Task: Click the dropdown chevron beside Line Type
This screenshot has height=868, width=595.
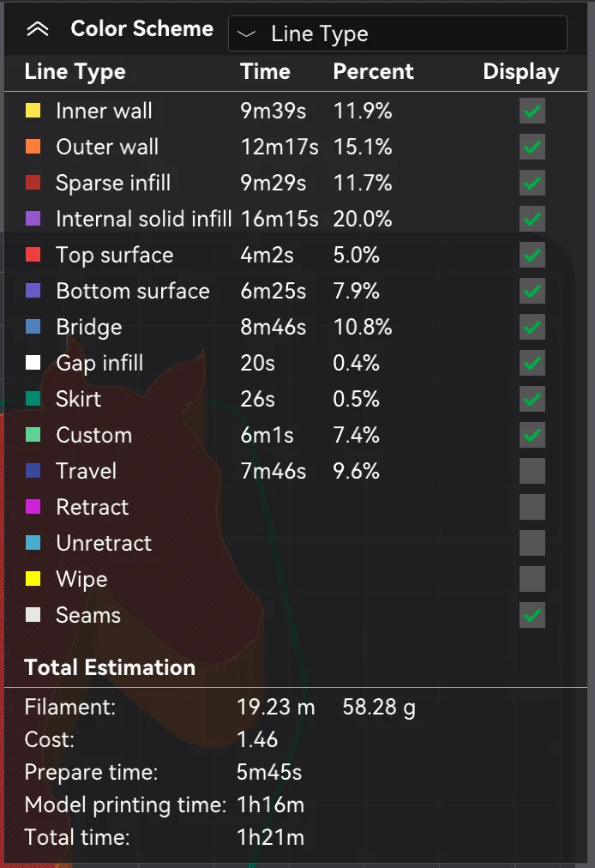Action: click(247, 34)
